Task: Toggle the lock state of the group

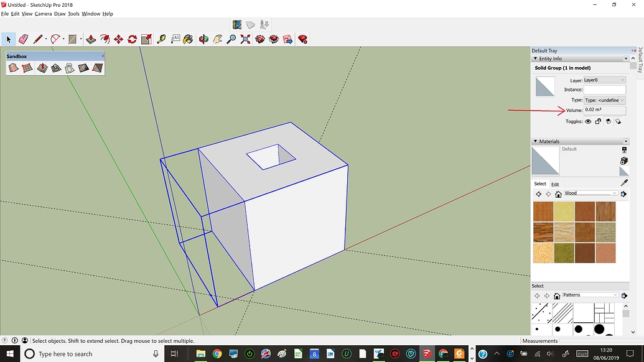Action: click(x=598, y=121)
